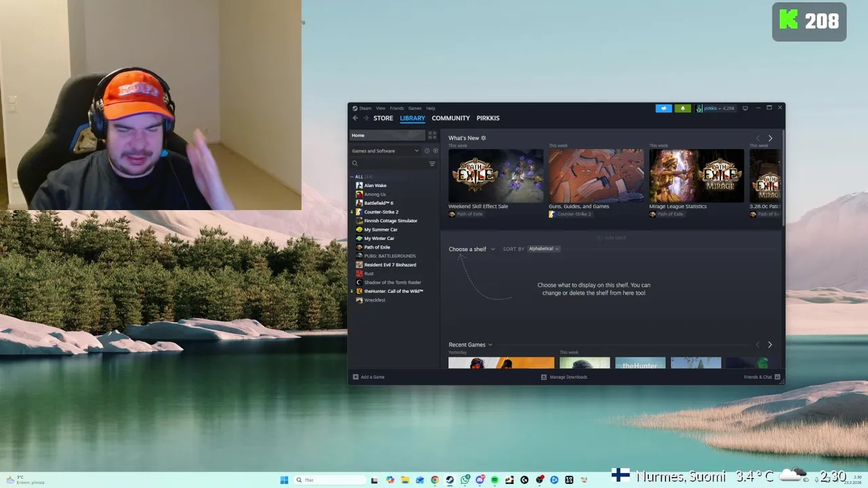This screenshot has height=488, width=868.
Task: Select Finnish Cottage Simulator in the list
Action: point(391,221)
